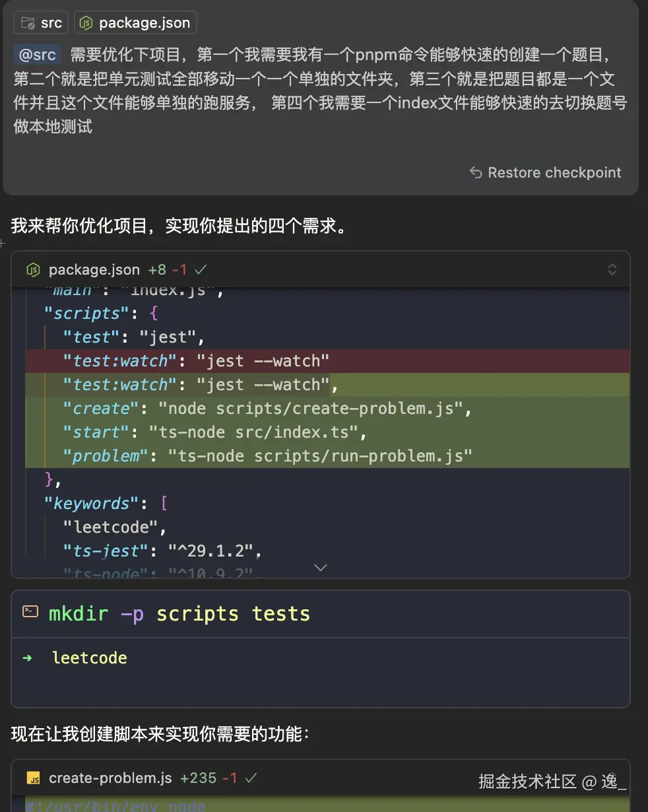The height and width of the screenshot is (812, 648).
Task: Click the checkmark next to package.json +8 -1
Action: pyautogui.click(x=201, y=269)
